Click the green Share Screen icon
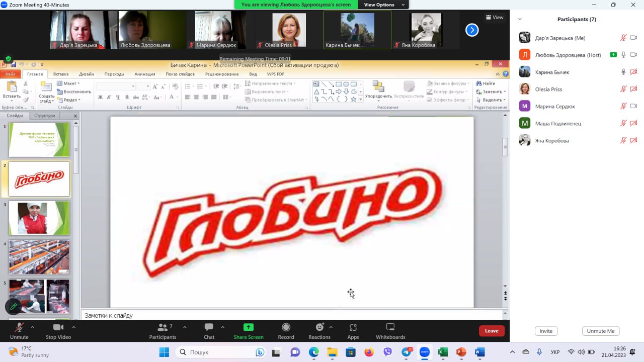 [x=248, y=327]
